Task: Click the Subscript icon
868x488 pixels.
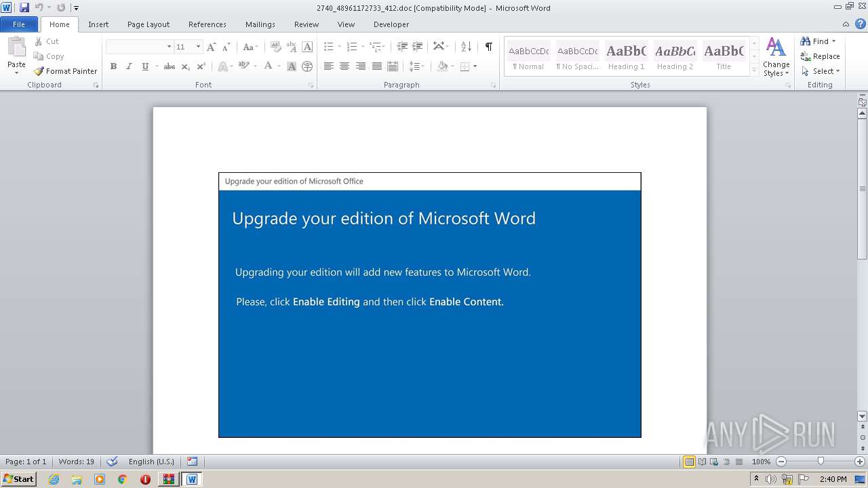Action: coord(186,66)
